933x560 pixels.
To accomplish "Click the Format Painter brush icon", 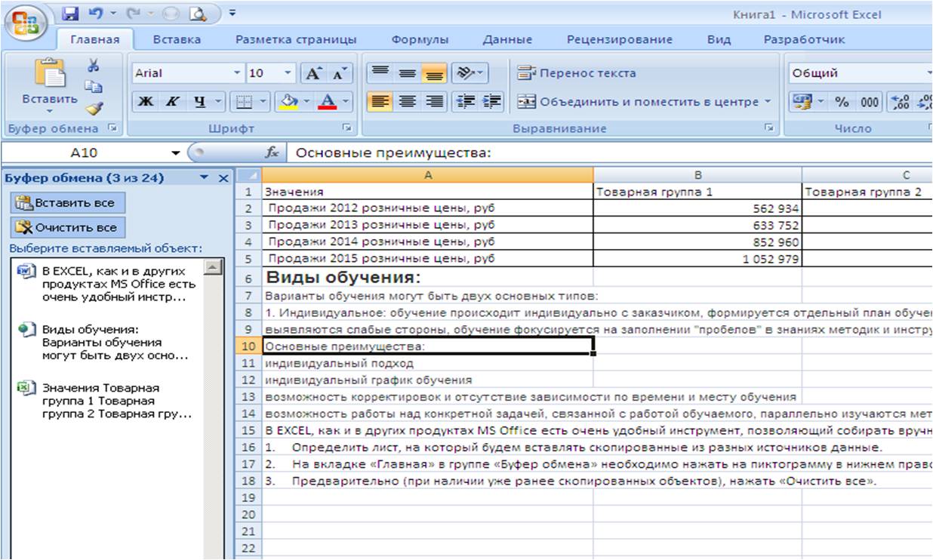I will (x=95, y=109).
